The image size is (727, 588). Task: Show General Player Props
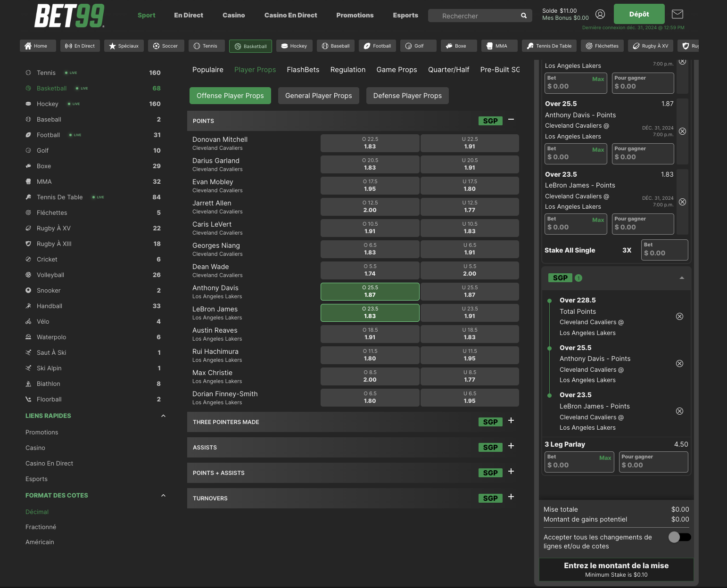[x=319, y=96]
